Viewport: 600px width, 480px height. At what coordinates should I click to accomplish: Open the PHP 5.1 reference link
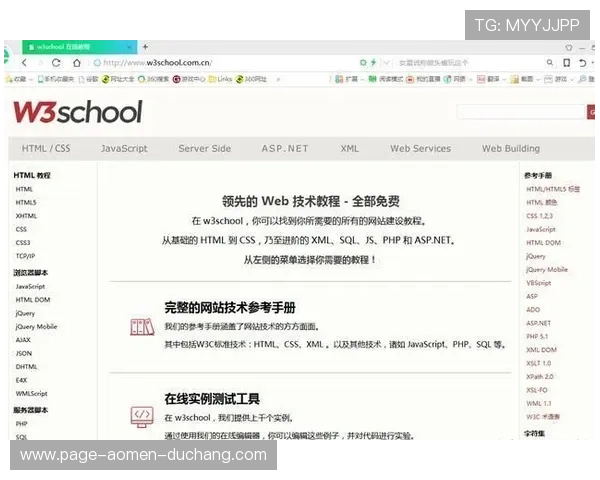537,336
